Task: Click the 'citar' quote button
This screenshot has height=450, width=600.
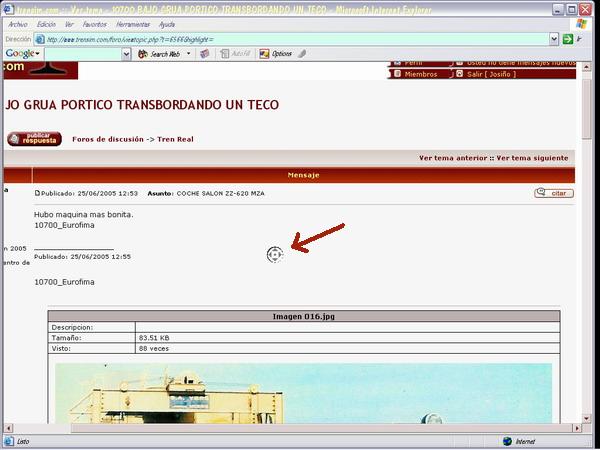Action: [554, 193]
